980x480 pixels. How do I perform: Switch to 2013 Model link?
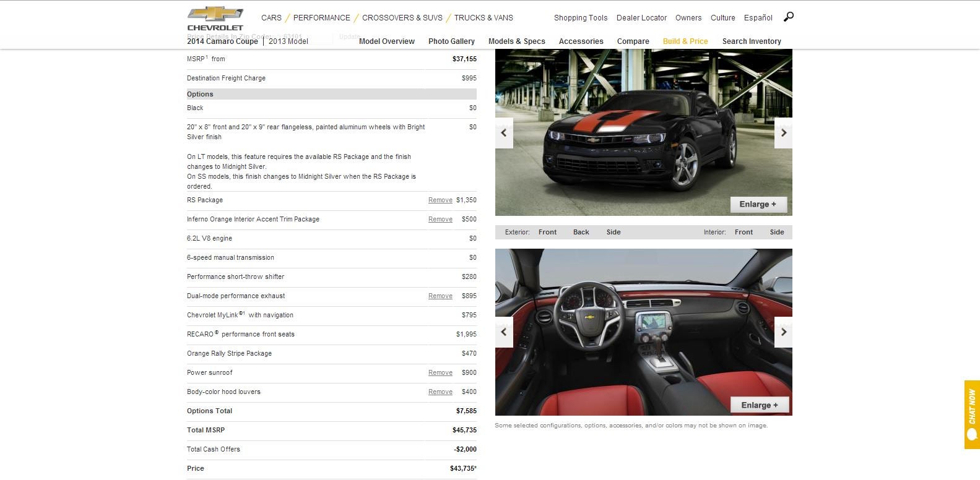tap(288, 41)
